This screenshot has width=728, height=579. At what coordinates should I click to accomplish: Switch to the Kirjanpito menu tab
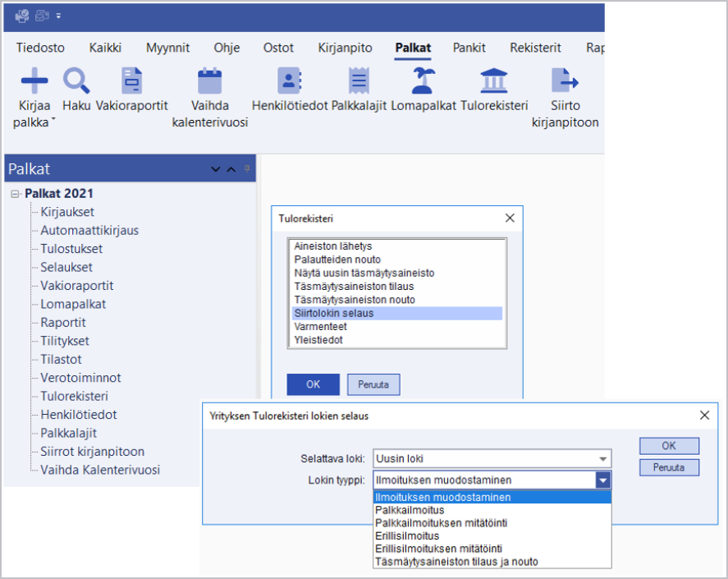345,48
